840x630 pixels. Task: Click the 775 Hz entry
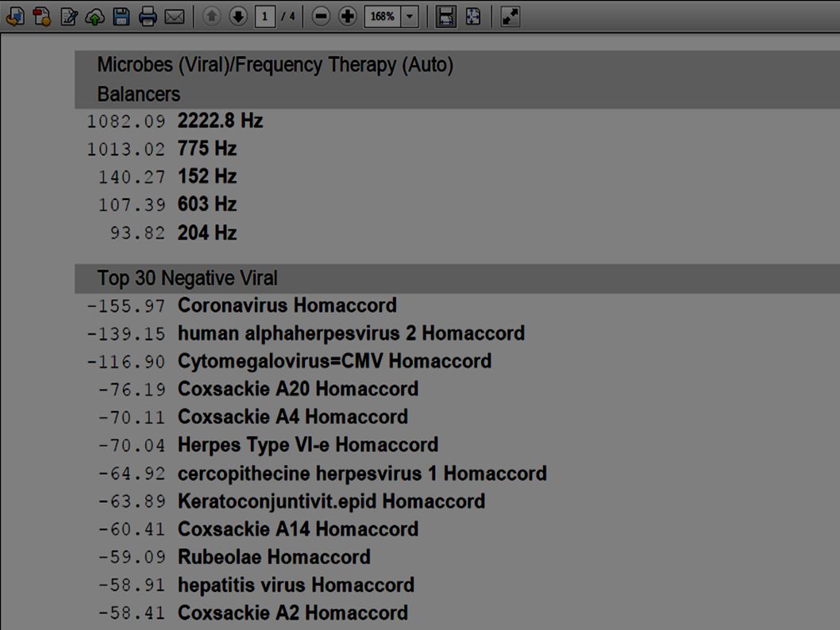click(207, 148)
